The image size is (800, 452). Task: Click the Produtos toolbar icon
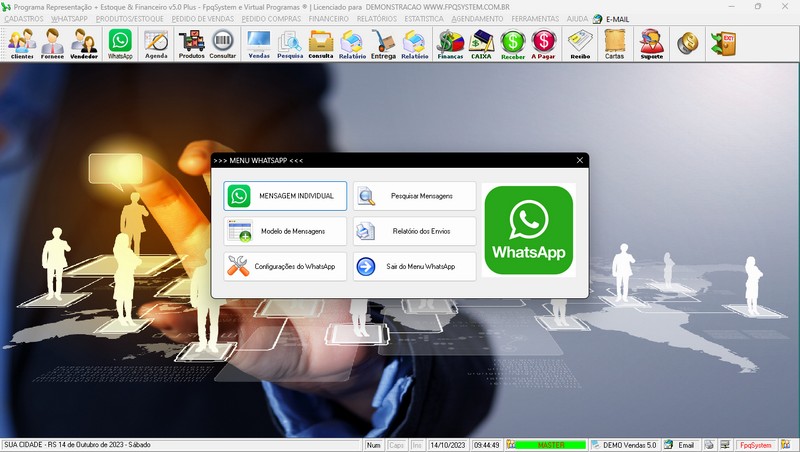click(x=191, y=43)
